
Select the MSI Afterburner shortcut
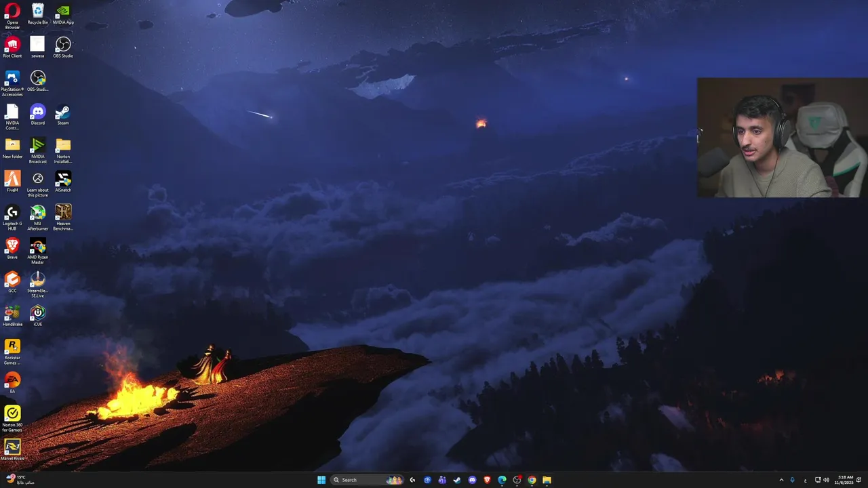pyautogui.click(x=37, y=218)
